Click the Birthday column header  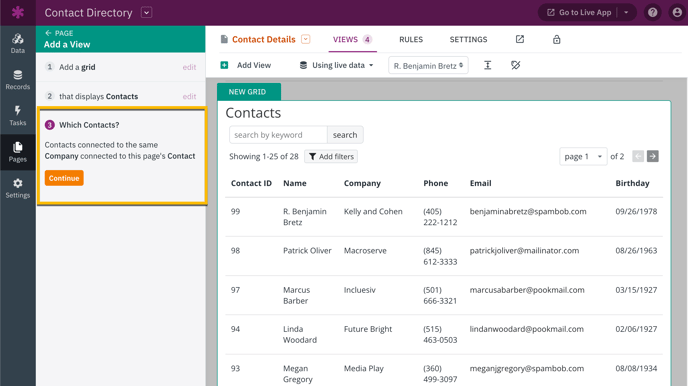tap(632, 183)
